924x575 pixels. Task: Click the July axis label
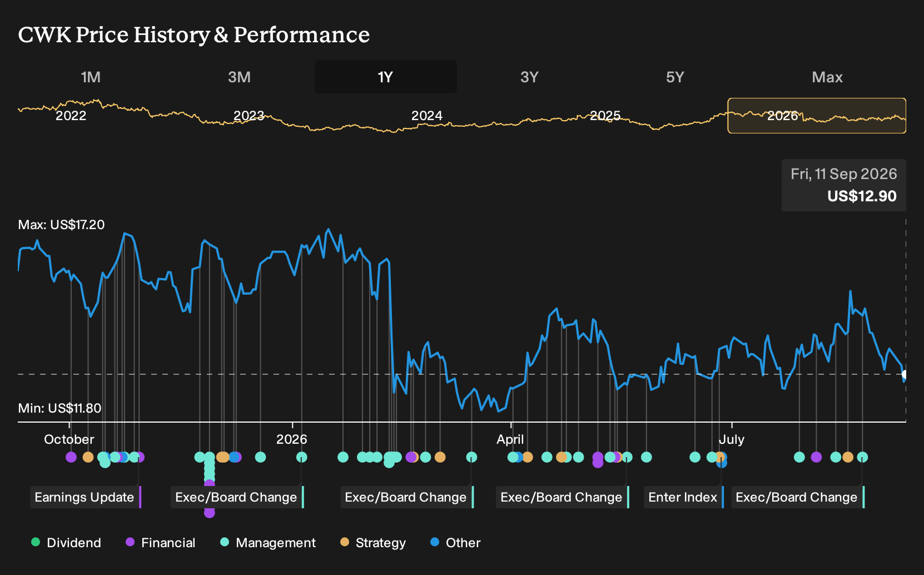pyautogui.click(x=732, y=439)
